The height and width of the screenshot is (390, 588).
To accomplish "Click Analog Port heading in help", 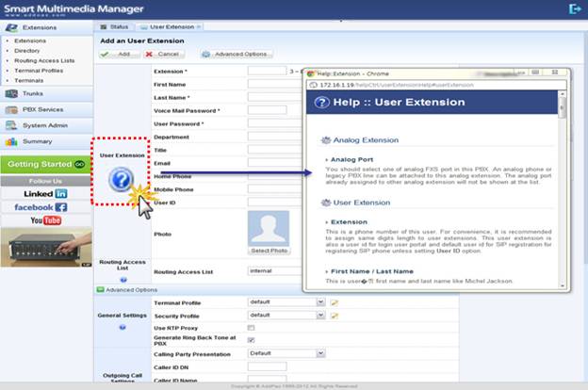I will [351, 160].
